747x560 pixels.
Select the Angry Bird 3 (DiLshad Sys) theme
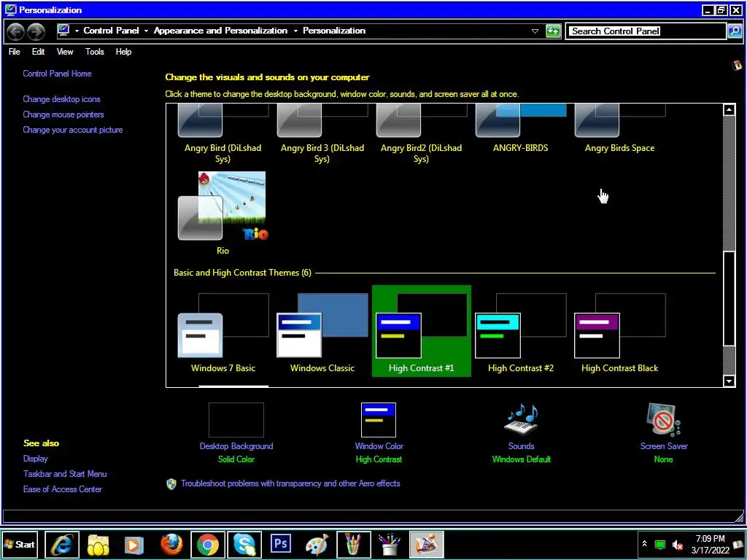pyautogui.click(x=322, y=134)
